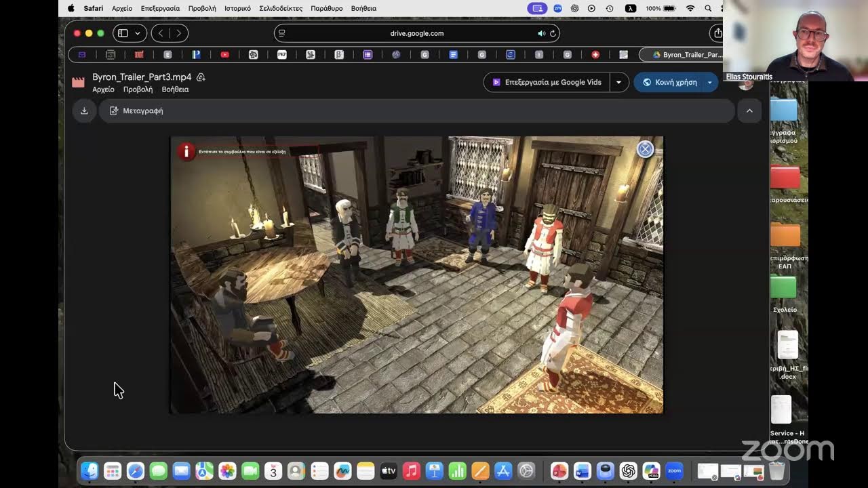Open Numbers from the dock
The height and width of the screenshot is (488, 868).
pos(457,470)
